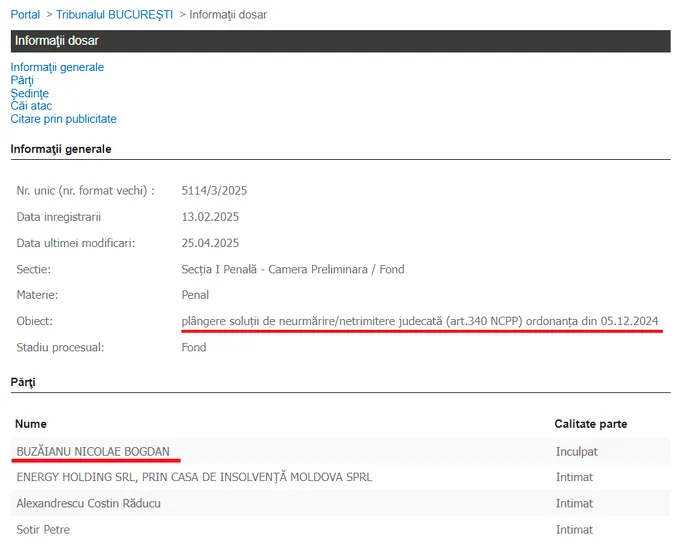Click the Calitate parte column header

tap(591, 424)
